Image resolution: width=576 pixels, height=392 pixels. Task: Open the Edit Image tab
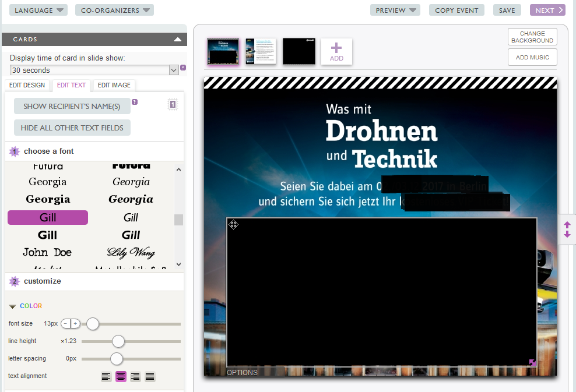[114, 85]
